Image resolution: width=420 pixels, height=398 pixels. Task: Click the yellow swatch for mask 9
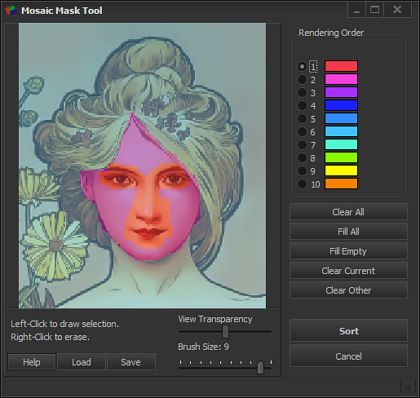tap(341, 170)
